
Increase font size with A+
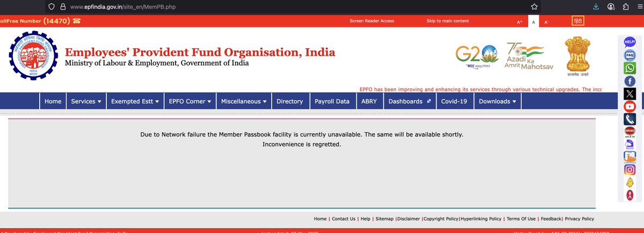pyautogui.click(x=519, y=22)
